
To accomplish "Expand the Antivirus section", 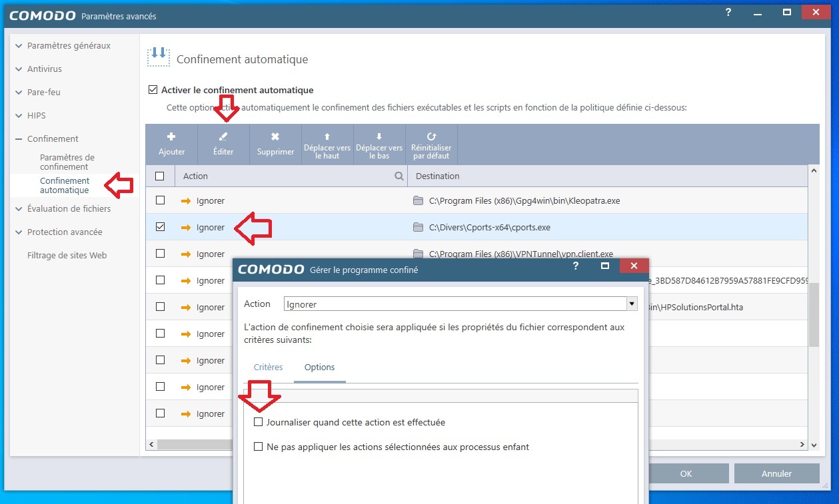I will coord(19,69).
